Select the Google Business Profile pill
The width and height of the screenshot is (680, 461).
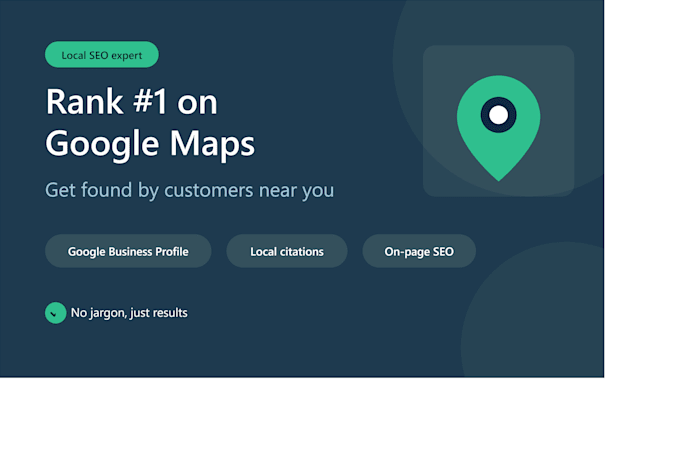point(128,251)
